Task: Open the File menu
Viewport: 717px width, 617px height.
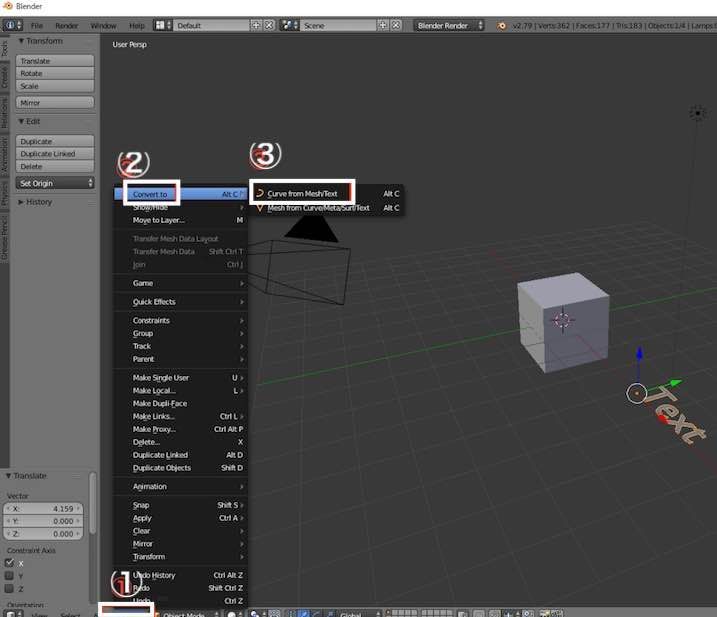Action: tap(37, 26)
